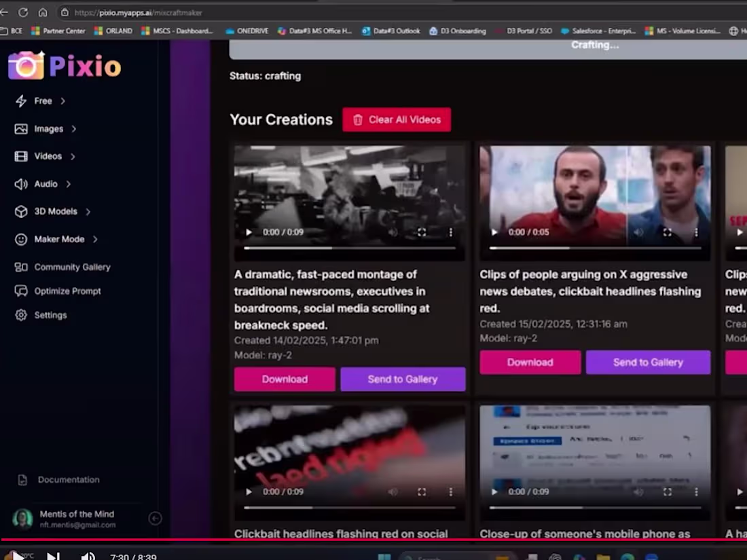
Task: Fullscreen the clickbait headlines video
Action: tap(422, 492)
